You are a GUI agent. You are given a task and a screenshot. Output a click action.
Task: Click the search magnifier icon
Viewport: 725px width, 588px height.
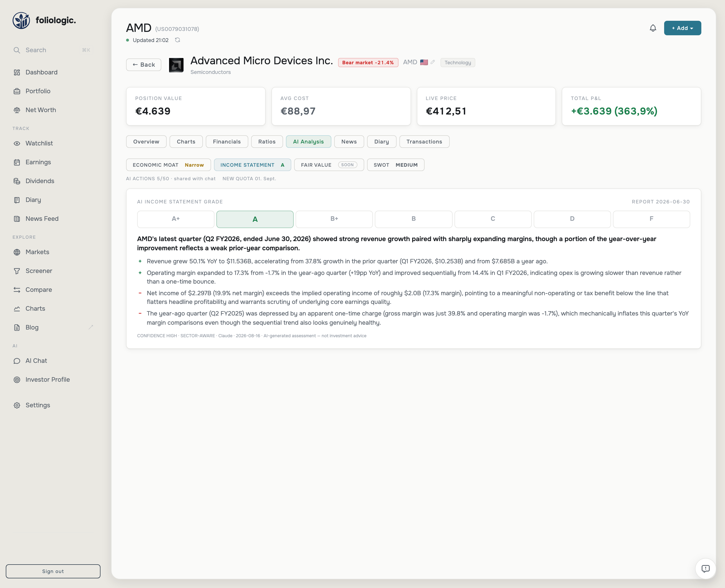click(17, 50)
